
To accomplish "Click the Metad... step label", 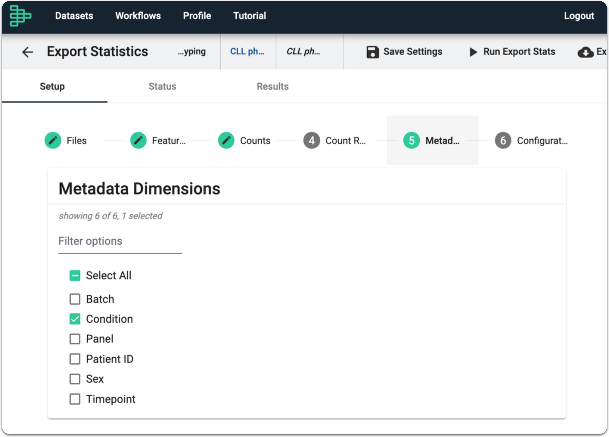I will (x=442, y=141).
